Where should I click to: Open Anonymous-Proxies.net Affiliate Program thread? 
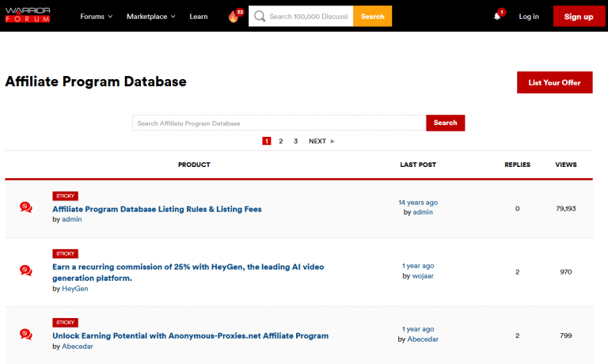(190, 336)
